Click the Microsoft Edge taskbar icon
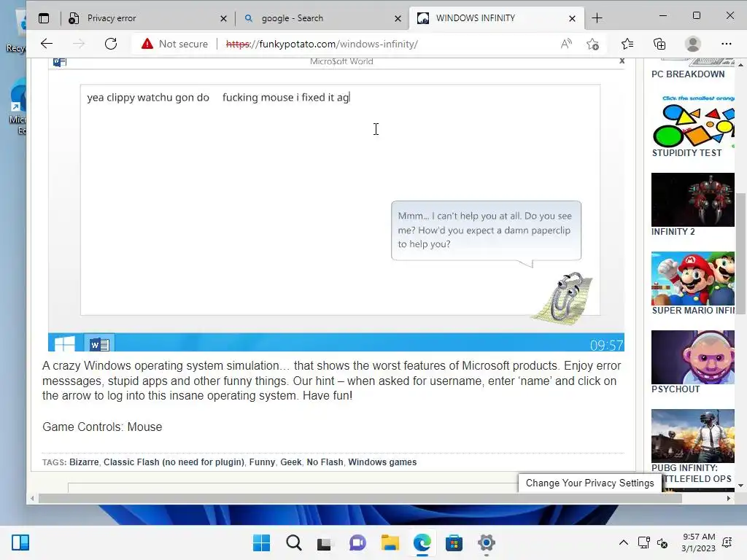 [x=422, y=542]
